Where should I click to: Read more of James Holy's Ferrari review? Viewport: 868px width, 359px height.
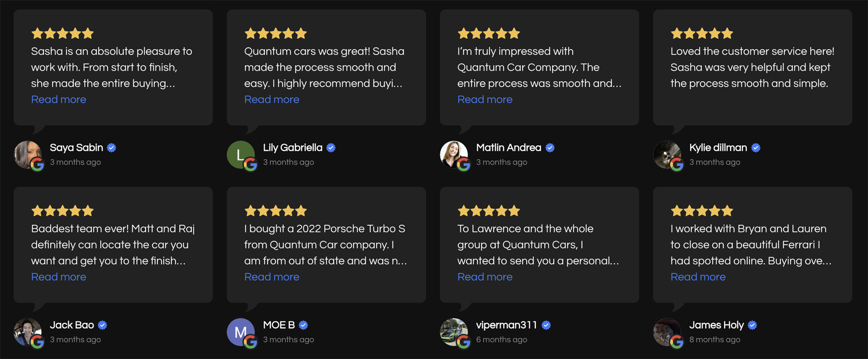[x=698, y=277]
